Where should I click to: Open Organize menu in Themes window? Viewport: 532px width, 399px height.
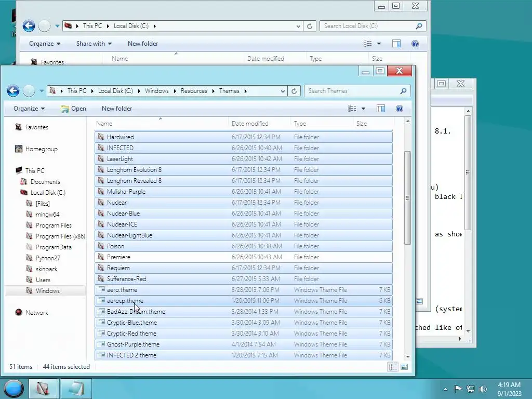point(29,109)
